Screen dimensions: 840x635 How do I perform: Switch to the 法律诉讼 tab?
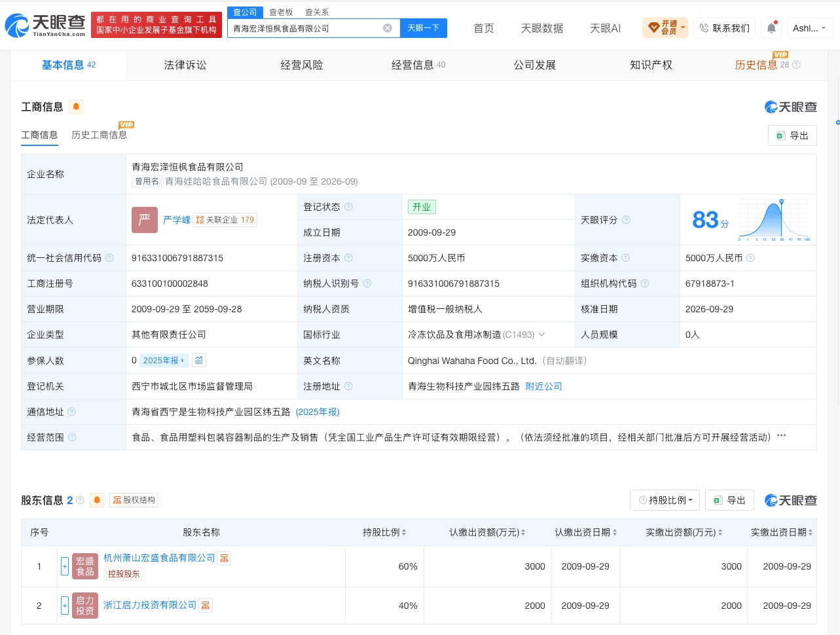click(x=185, y=65)
